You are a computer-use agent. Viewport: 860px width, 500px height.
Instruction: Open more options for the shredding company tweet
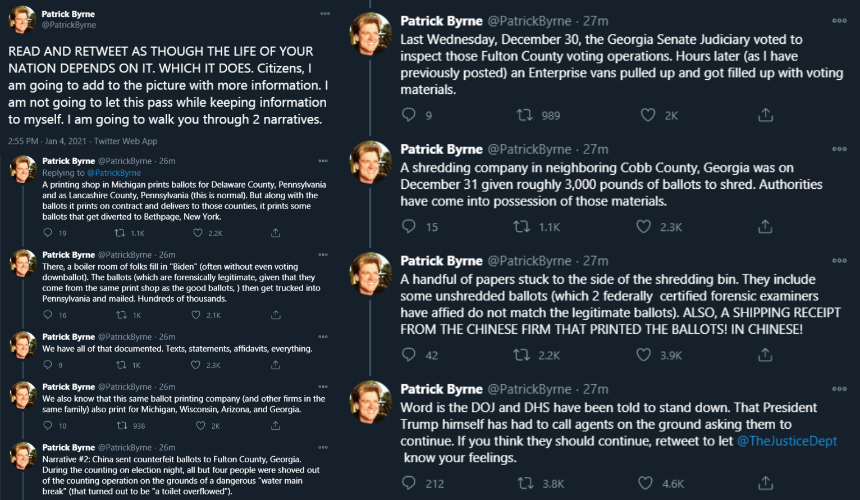839,149
